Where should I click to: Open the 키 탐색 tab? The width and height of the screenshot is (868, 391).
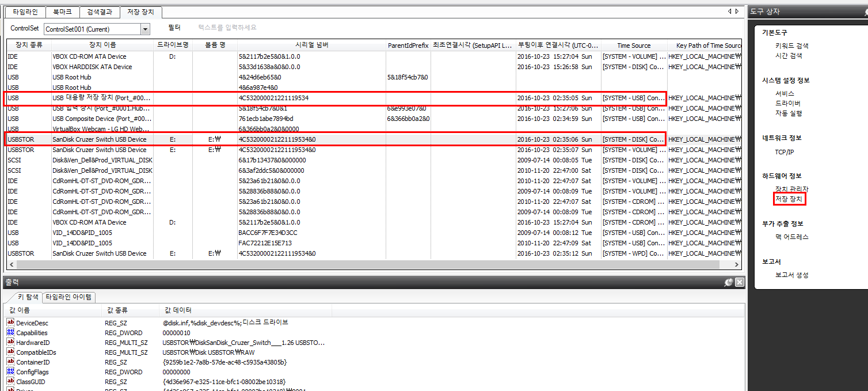point(28,297)
